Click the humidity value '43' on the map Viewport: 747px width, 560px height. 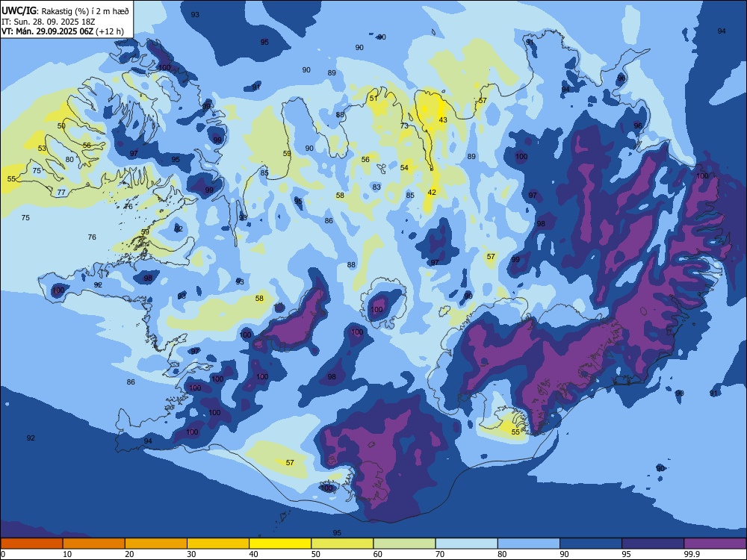coord(443,120)
